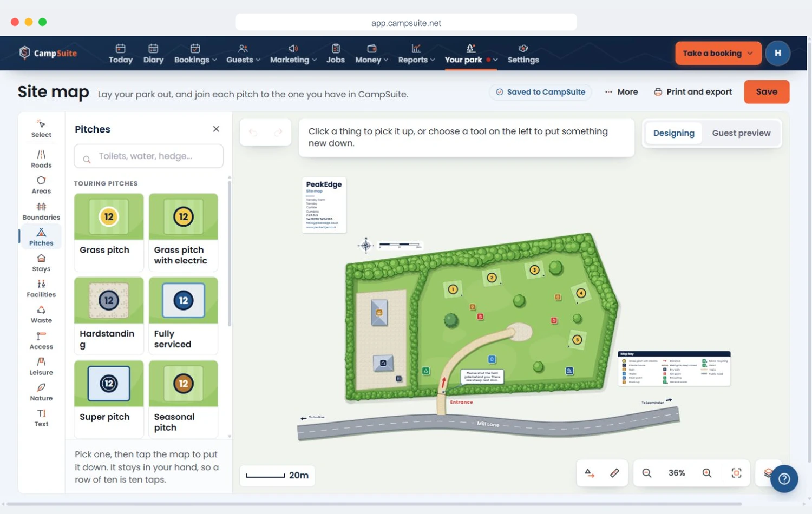Viewport: 812px width, 514px height.
Task: Go to the Jobs page
Action: tap(336, 54)
